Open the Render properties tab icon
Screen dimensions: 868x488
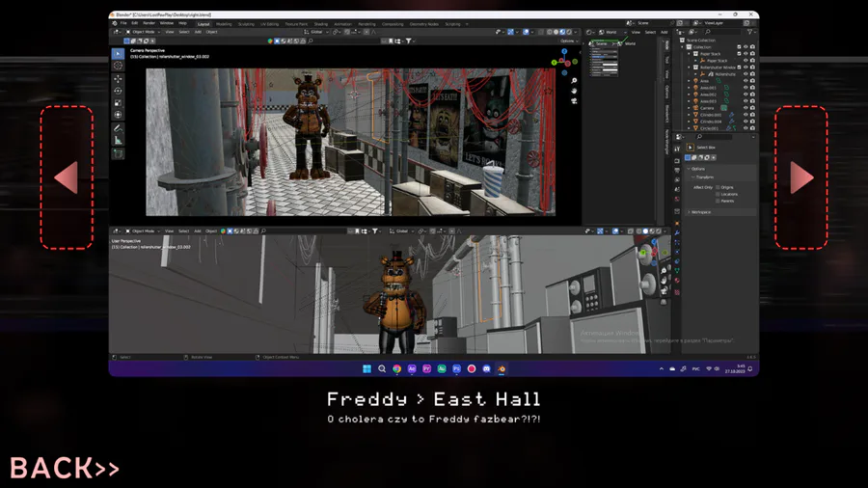[x=677, y=160]
